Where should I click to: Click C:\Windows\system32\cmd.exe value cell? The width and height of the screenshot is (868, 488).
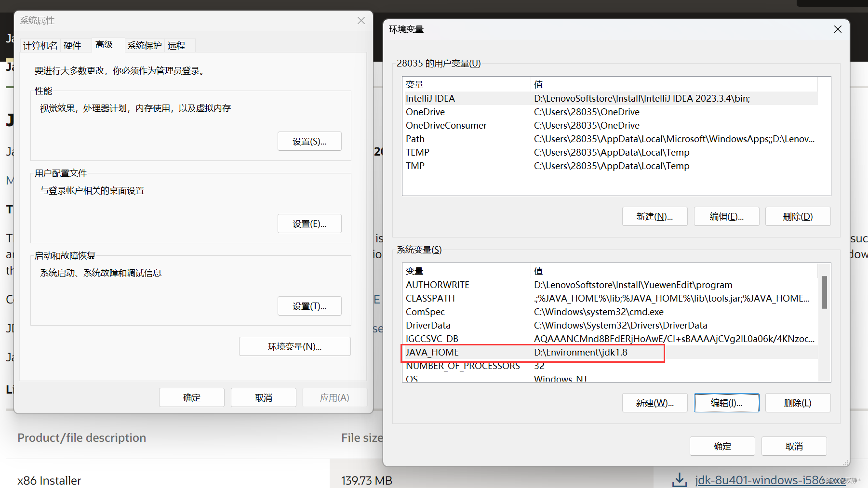599,312
